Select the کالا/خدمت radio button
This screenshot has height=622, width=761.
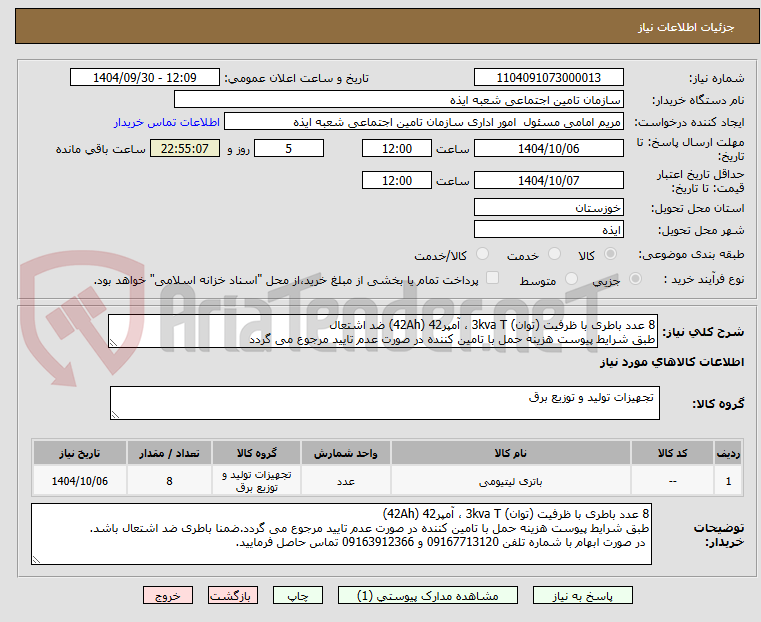point(482,254)
